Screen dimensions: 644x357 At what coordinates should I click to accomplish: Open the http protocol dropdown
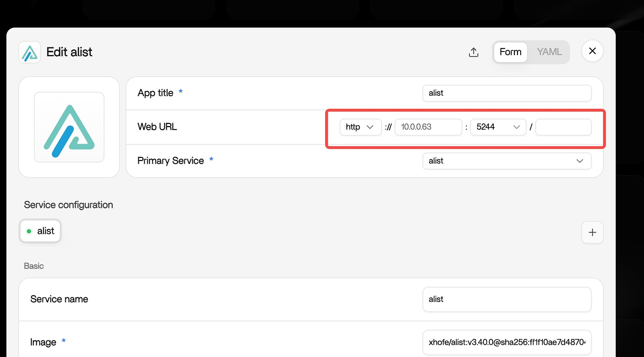(x=361, y=127)
